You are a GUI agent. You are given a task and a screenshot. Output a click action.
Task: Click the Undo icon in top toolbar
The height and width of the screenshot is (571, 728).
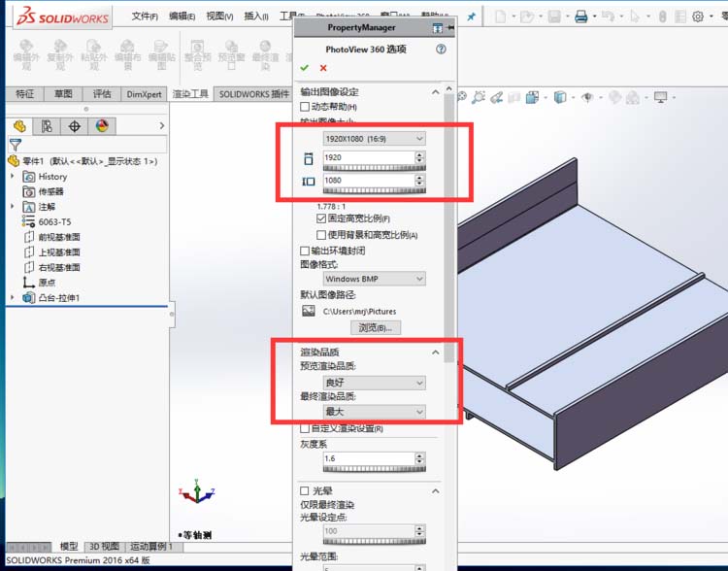(608, 17)
